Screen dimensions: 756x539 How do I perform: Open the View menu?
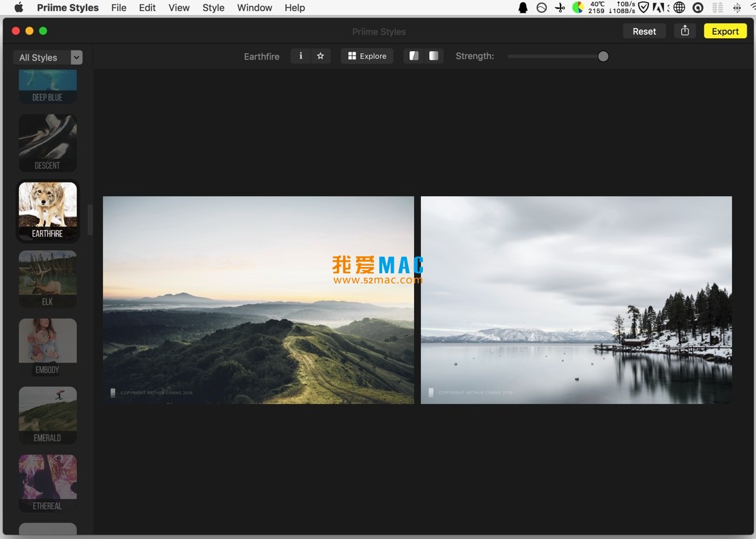tap(179, 7)
